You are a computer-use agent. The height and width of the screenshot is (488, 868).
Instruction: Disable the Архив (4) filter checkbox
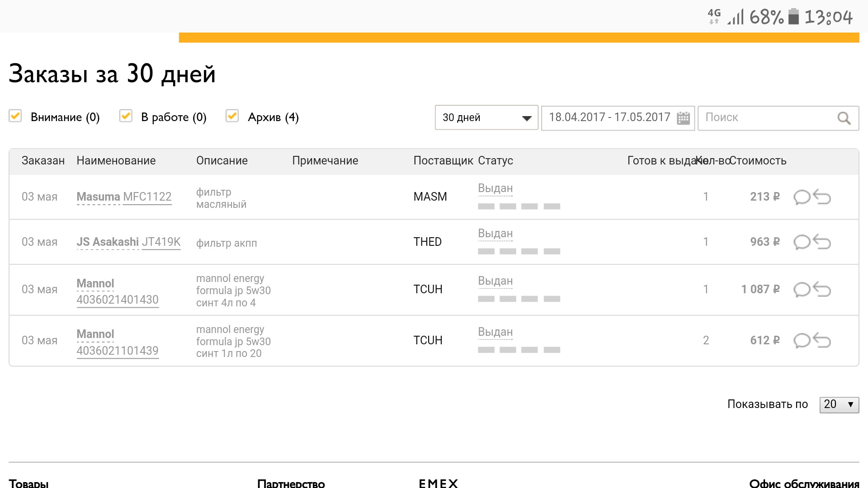(x=232, y=116)
